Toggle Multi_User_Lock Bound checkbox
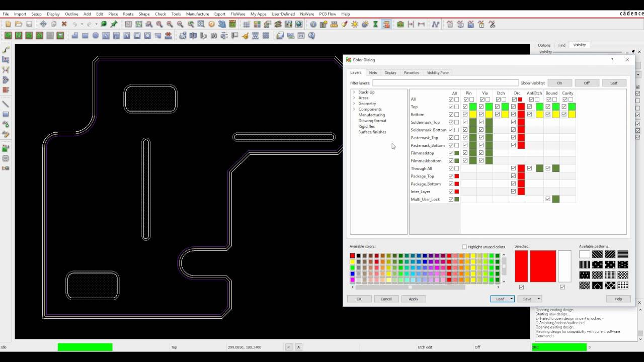The width and height of the screenshot is (644, 362). click(x=548, y=199)
